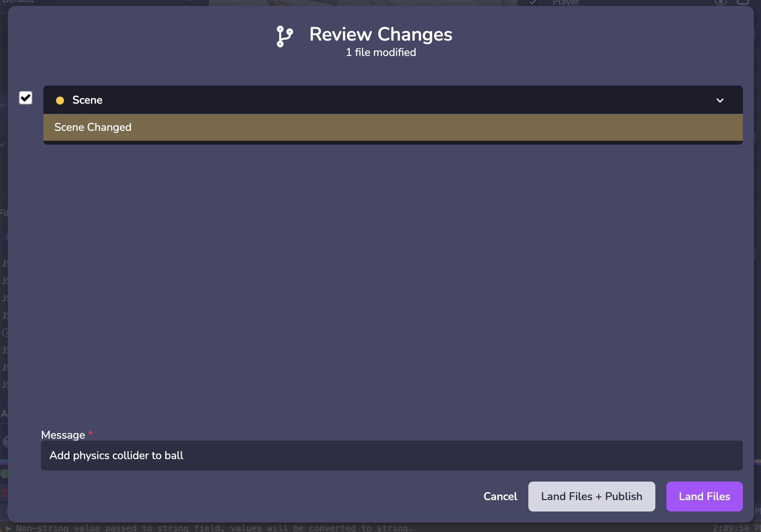Click the red error icon behind dialog
Screen dimensions: 761x532
coord(4,493)
